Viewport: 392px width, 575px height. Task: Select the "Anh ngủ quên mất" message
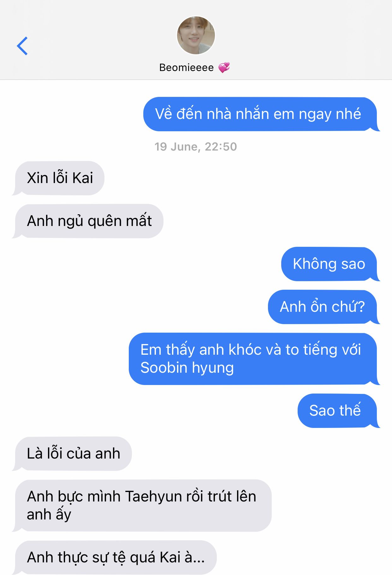click(x=88, y=221)
